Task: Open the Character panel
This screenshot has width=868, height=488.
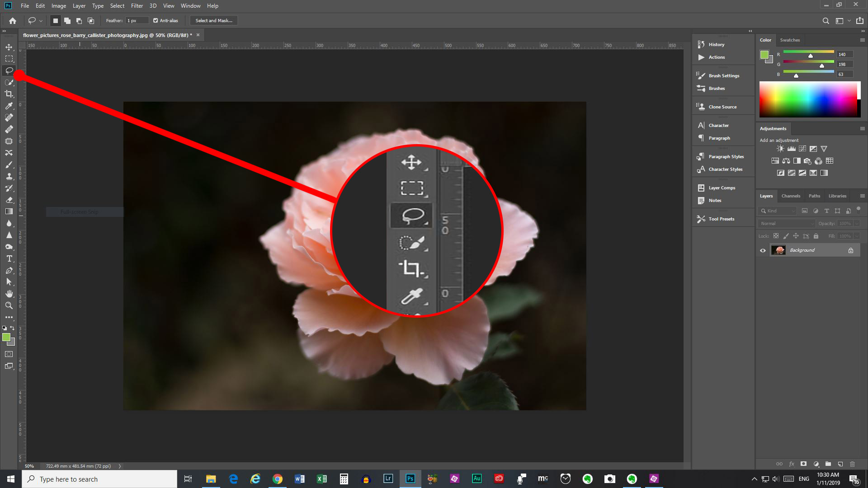Action: click(719, 125)
